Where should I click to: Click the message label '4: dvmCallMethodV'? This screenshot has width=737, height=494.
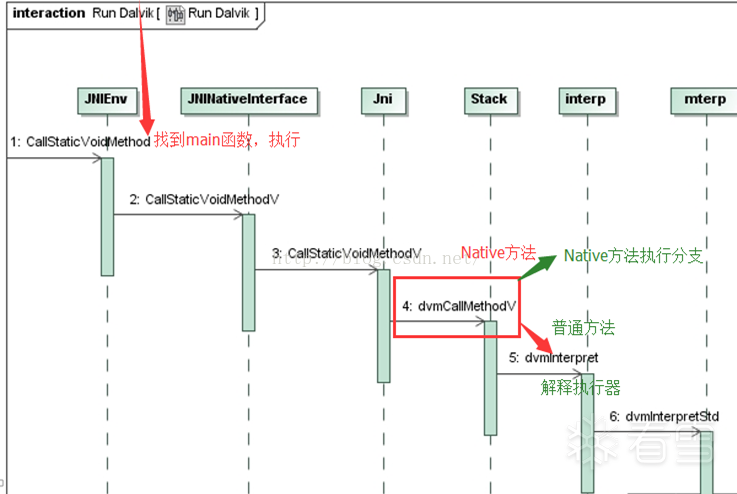click(x=459, y=306)
